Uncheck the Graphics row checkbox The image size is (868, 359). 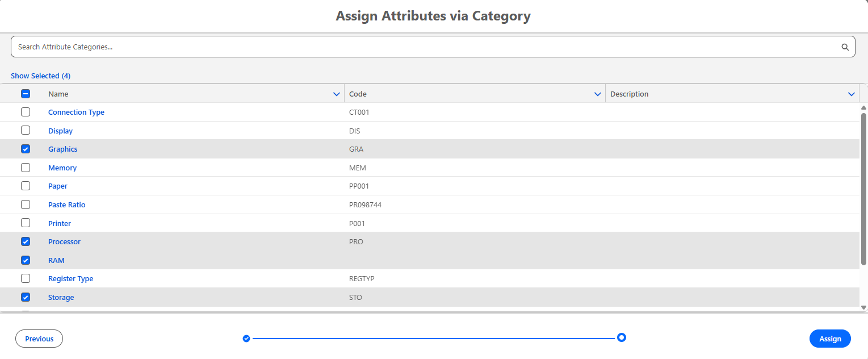pos(26,149)
